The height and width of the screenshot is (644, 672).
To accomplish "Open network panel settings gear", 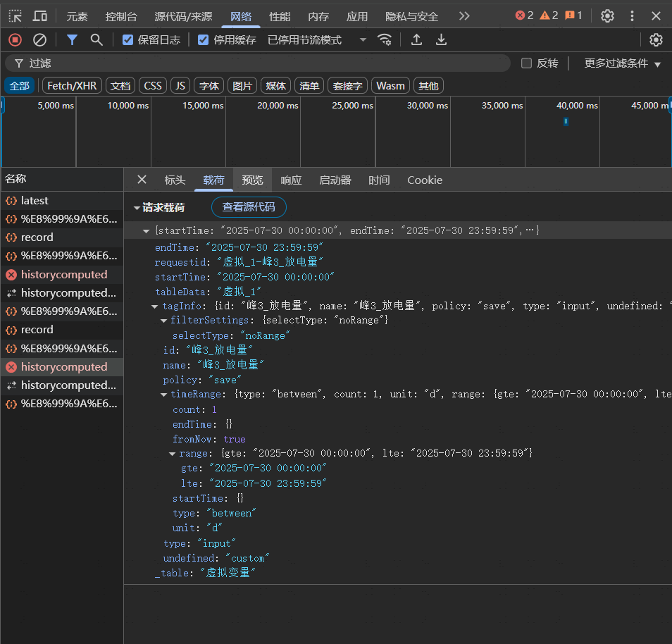I will coord(656,40).
